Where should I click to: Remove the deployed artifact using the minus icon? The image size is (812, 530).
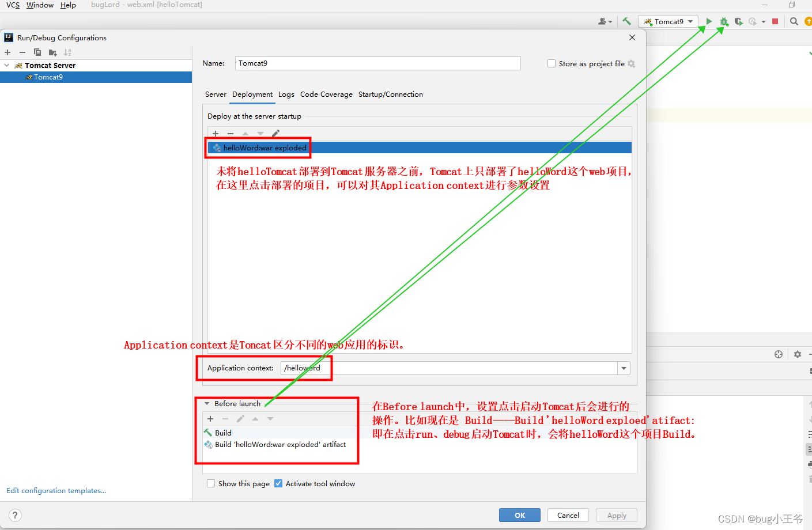[x=230, y=134]
